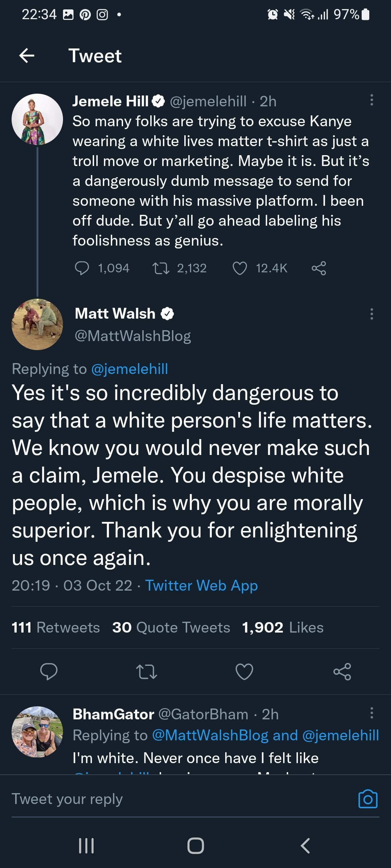The height and width of the screenshot is (868, 391).
Task: Tap the reply icon under Matt Walsh's tweet
Action: click(49, 672)
